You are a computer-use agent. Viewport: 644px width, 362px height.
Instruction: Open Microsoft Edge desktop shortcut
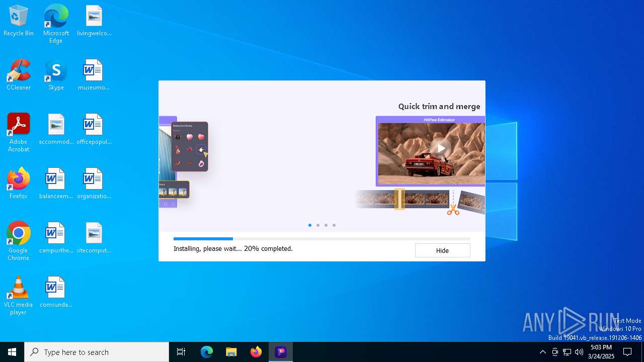pyautogui.click(x=56, y=24)
